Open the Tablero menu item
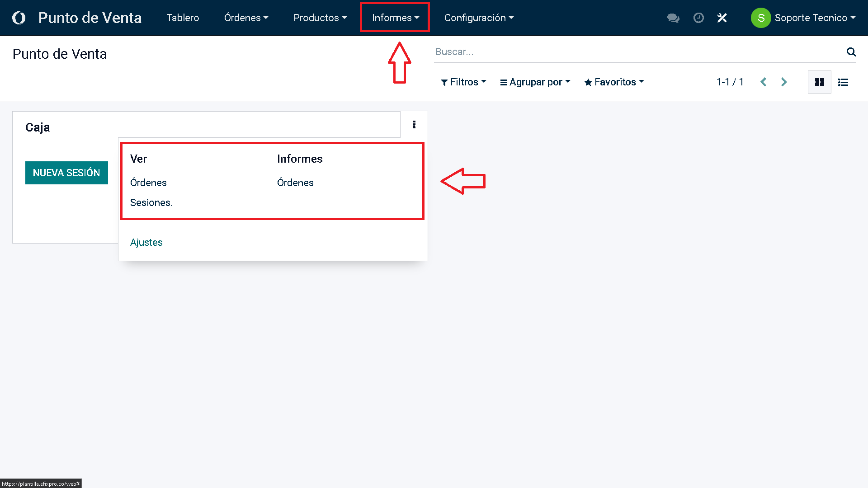 click(183, 18)
